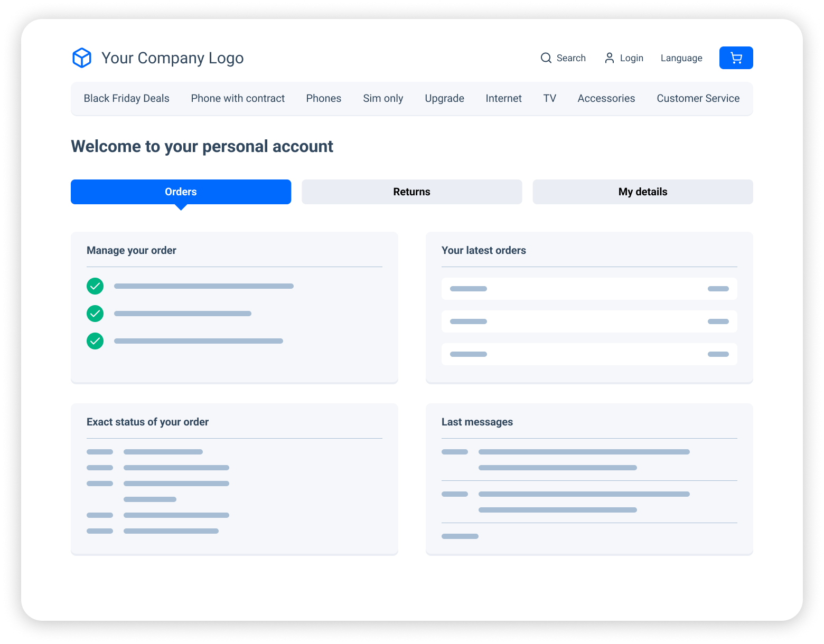Viewport: 824px width, 644px height.
Task: Go to Sim only section
Action: pos(383,99)
